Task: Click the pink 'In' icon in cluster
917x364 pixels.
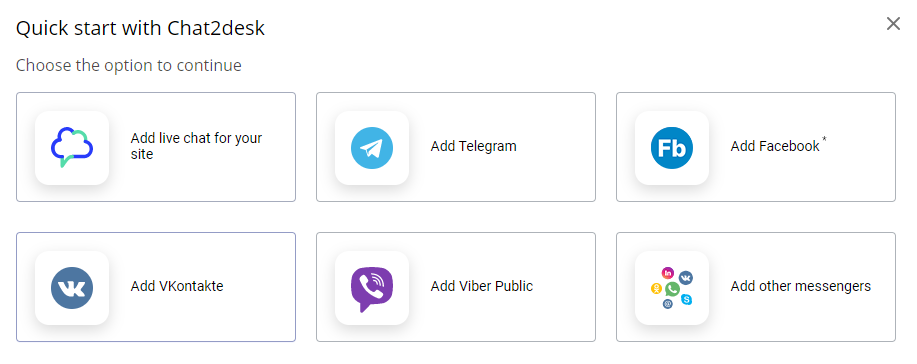Action: pos(668,273)
